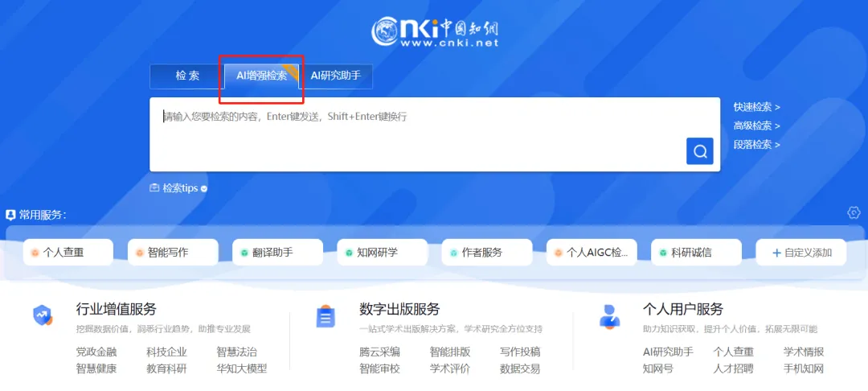Open the 智慧健康 link

(96, 368)
